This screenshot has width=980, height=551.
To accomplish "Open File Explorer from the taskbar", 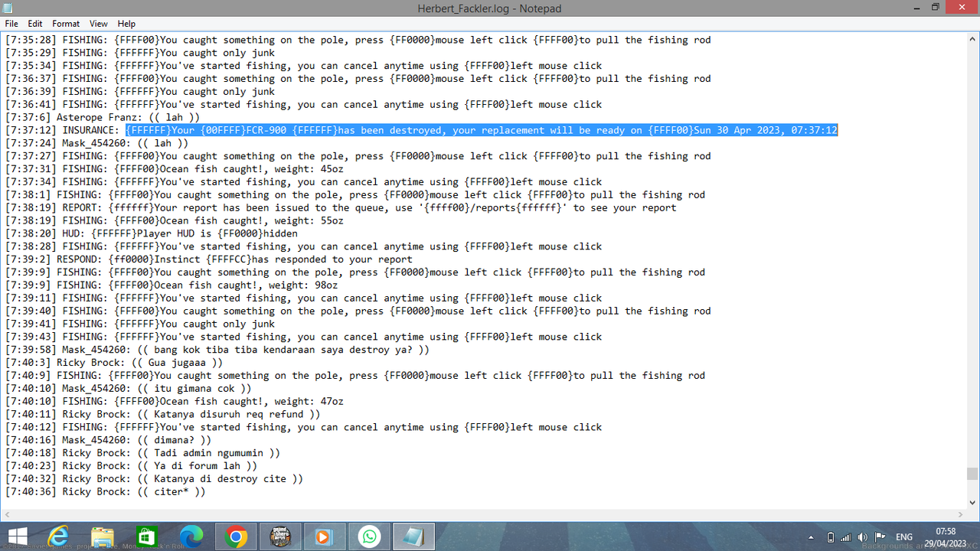I will [103, 536].
